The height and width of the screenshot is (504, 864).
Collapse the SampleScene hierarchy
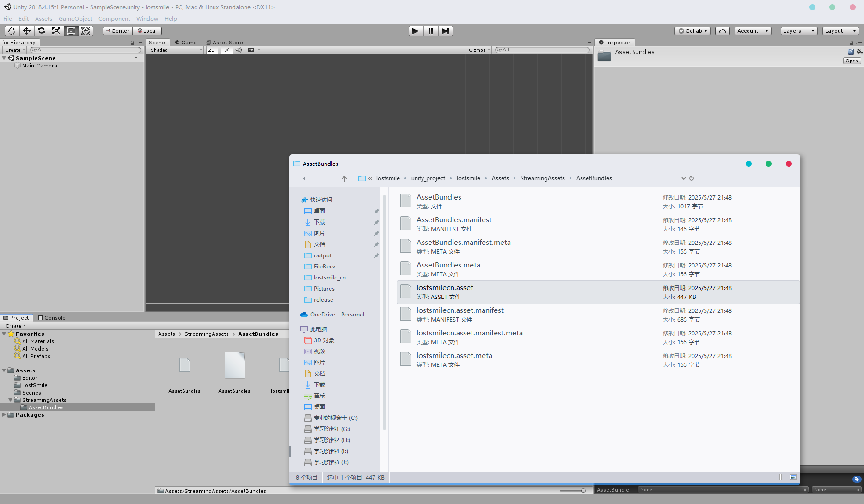point(4,58)
